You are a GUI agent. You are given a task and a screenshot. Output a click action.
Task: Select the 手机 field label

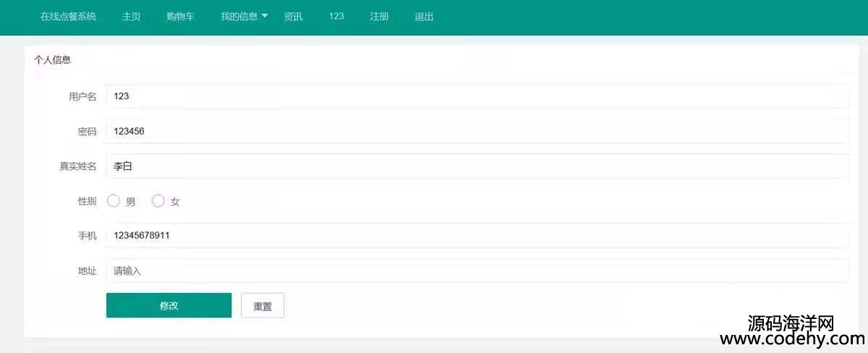pos(87,236)
